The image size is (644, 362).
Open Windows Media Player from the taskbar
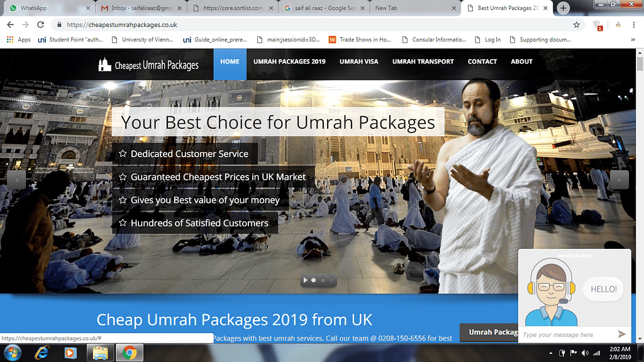(x=71, y=353)
